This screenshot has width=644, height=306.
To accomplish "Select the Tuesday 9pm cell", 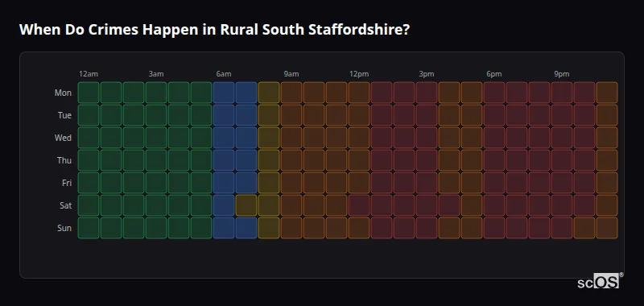I will coord(562,115).
